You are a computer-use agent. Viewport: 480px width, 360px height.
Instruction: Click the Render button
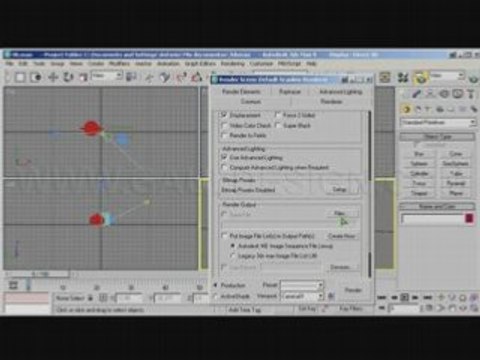353,290
